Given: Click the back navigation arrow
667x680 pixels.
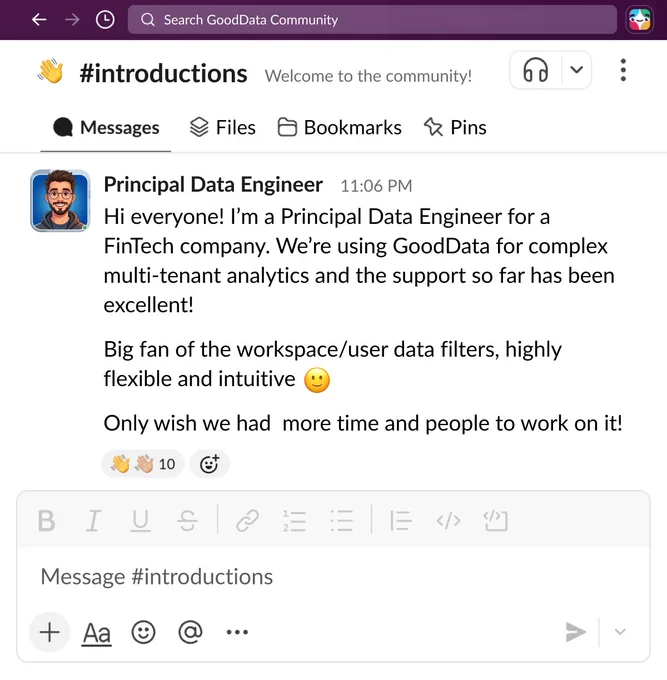Looking at the screenshot, I should point(39,20).
